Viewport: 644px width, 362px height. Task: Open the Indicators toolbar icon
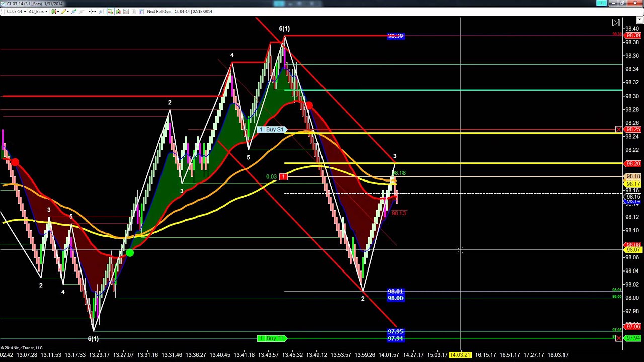pos(118,11)
